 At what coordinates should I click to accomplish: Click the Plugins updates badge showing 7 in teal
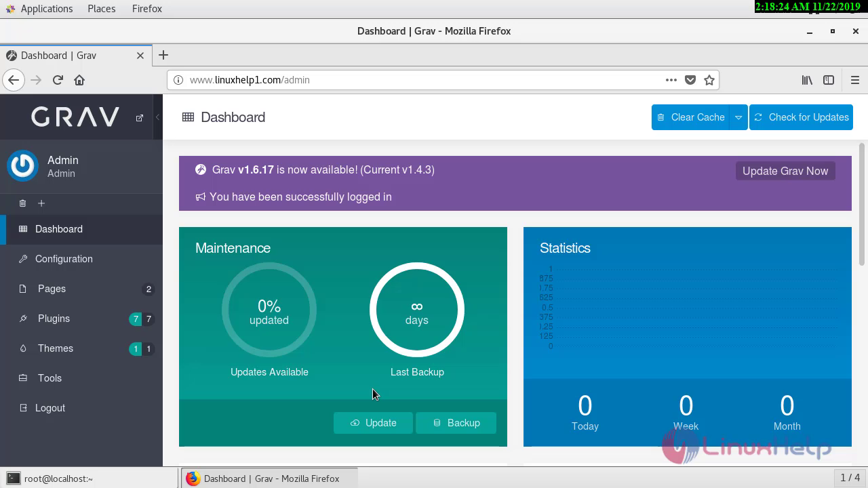click(136, 319)
